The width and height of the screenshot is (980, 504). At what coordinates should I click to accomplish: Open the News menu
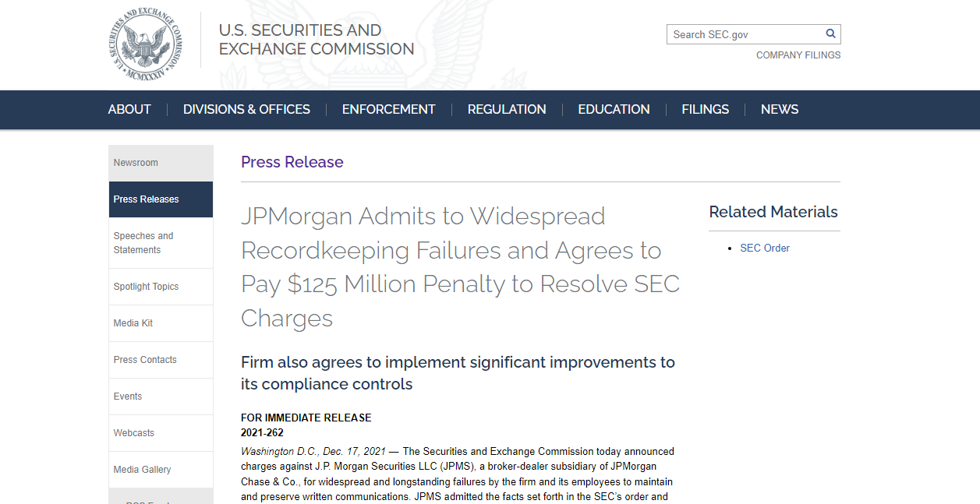780,110
